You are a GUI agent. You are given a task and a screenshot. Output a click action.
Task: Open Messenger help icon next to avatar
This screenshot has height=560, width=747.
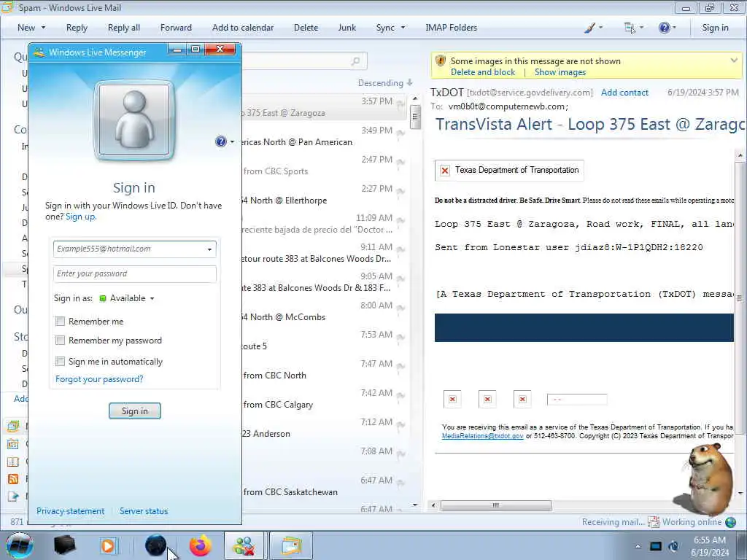click(220, 141)
